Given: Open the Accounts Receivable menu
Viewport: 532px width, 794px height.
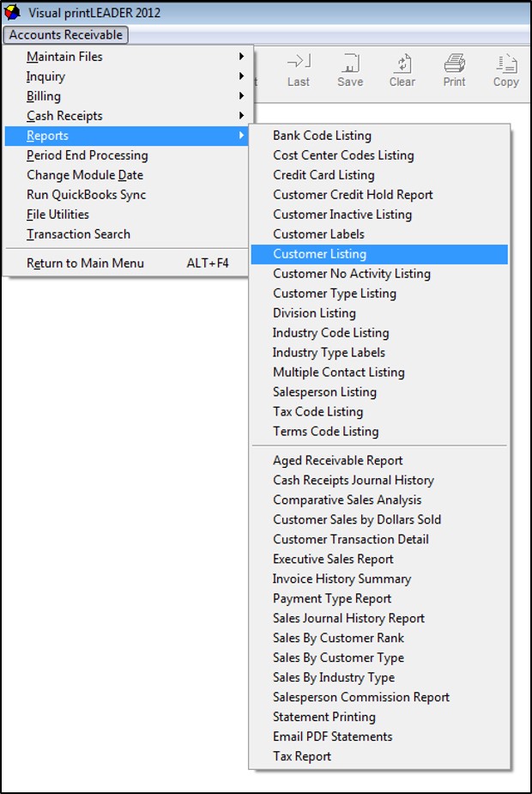Looking at the screenshot, I should (66, 35).
